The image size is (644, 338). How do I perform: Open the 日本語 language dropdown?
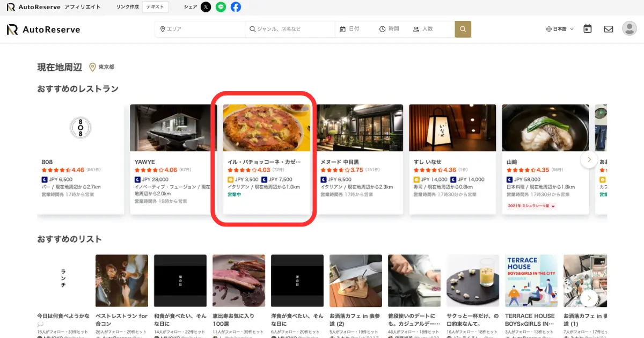pos(560,29)
